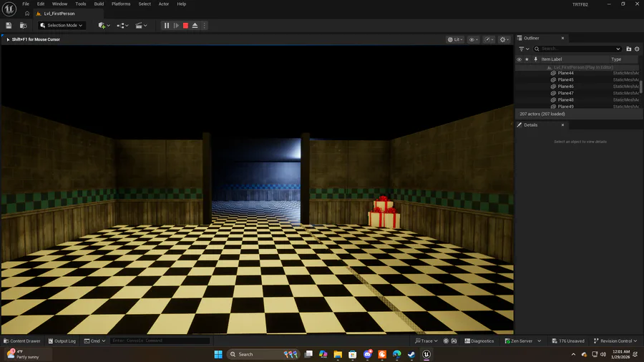Select the Lvl_FirstPerson level tab
Screen dimensions: 644x362
[x=59, y=14]
